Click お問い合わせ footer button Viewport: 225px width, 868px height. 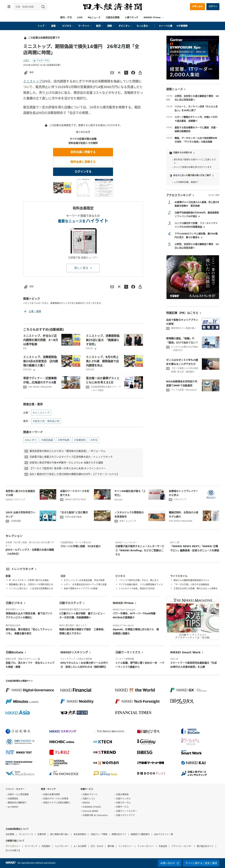[170, 863]
